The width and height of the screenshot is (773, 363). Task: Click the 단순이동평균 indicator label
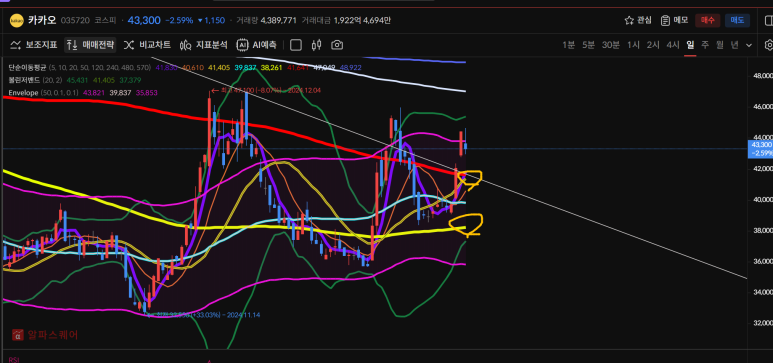pyautogui.click(x=27, y=68)
